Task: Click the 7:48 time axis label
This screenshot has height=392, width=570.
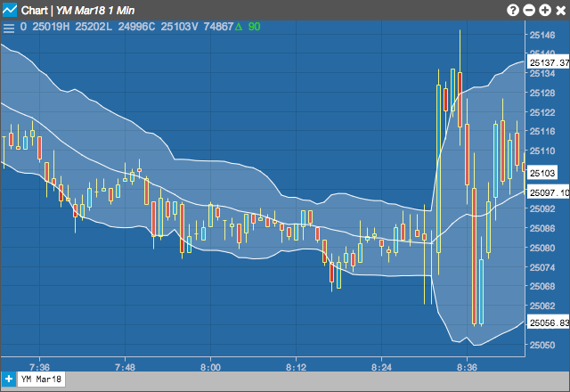Action: [125, 367]
